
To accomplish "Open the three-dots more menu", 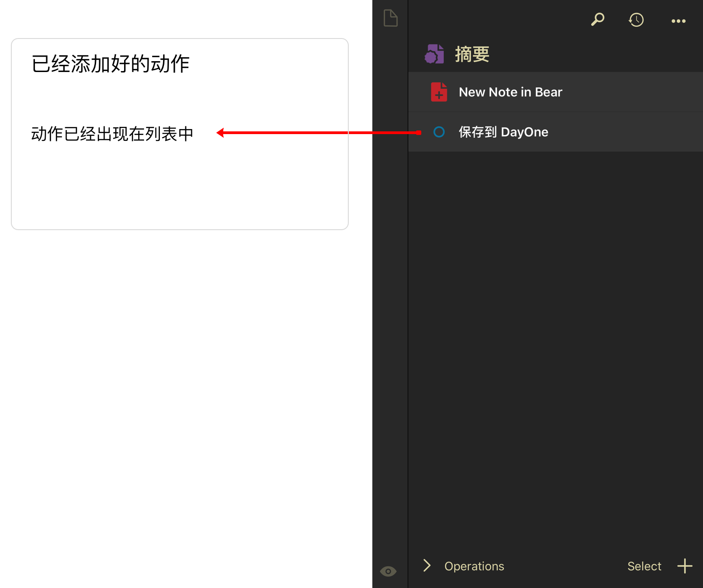I will pos(678,21).
